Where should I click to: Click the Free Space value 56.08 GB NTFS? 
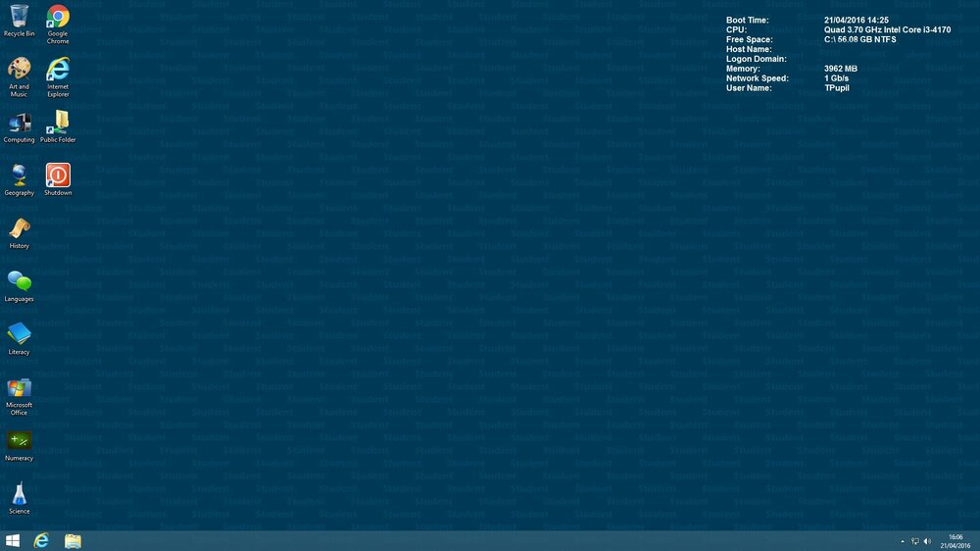[x=859, y=39]
